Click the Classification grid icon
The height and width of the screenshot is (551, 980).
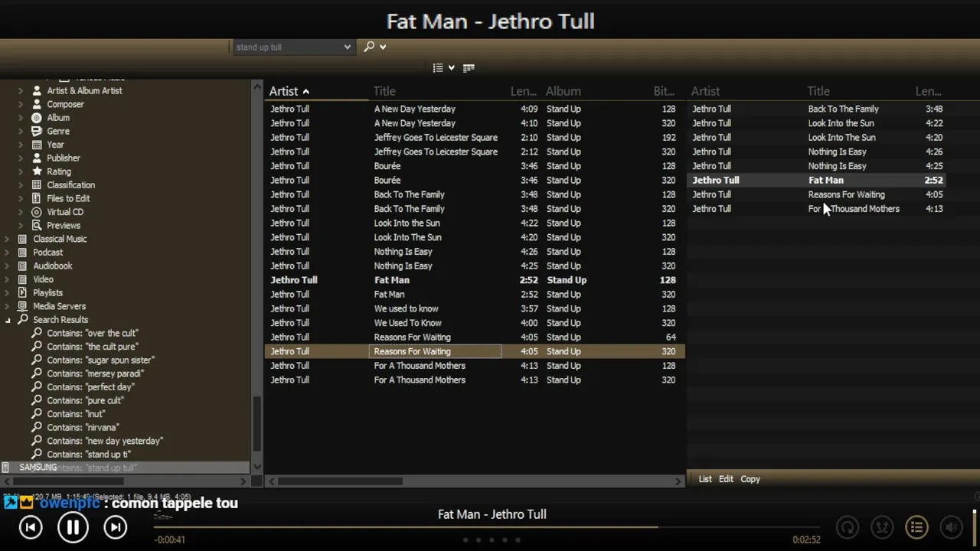click(36, 185)
